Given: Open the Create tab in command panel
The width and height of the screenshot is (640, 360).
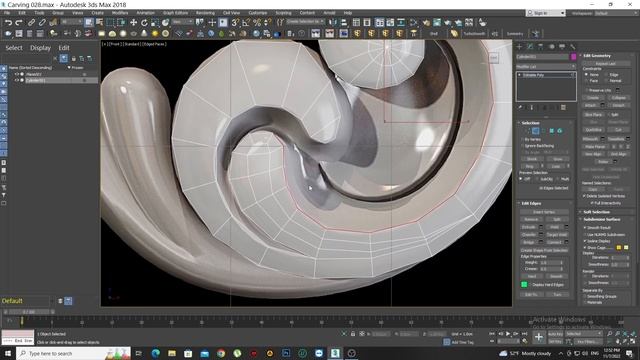Looking at the screenshot, I should pos(520,47).
